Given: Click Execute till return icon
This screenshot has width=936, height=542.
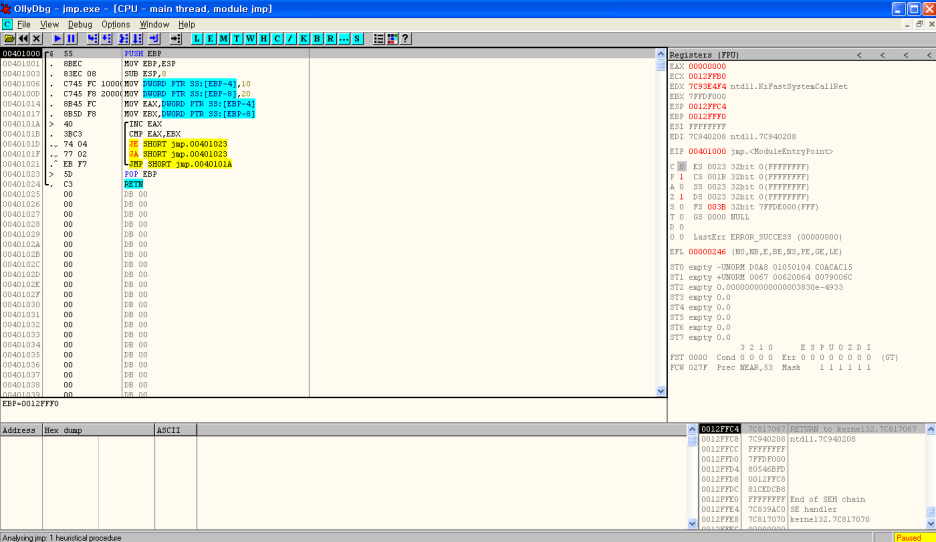Looking at the screenshot, I should click(x=154, y=39).
